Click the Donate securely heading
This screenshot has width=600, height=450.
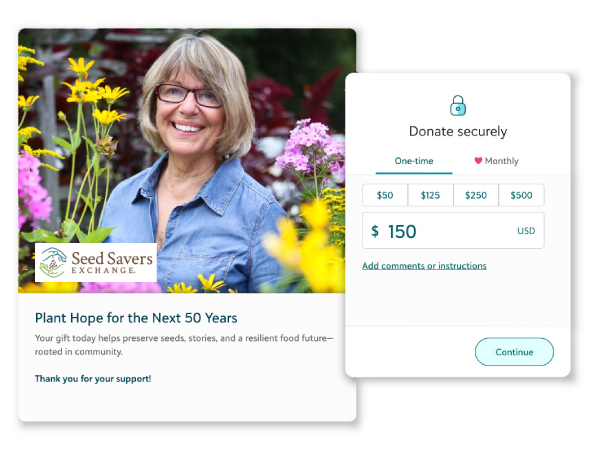point(458,131)
